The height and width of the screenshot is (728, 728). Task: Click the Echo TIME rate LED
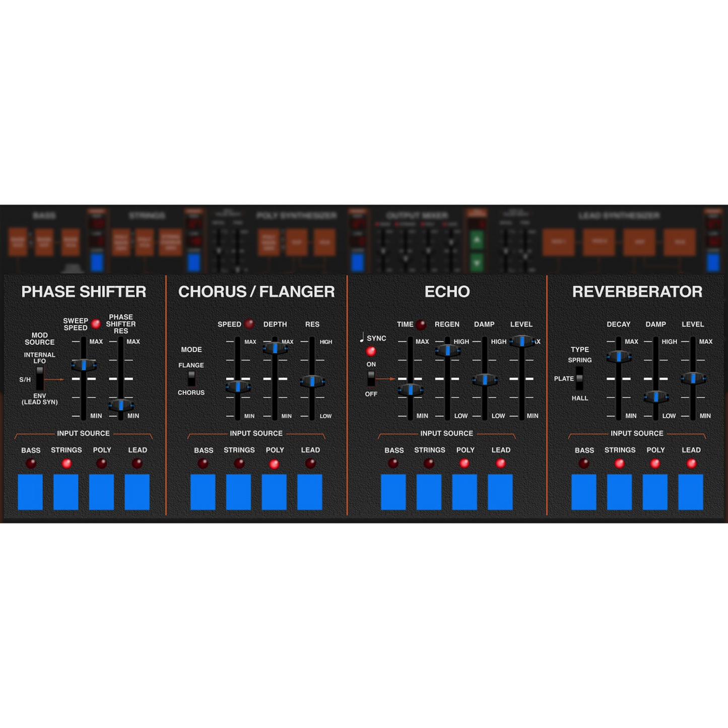coord(421,324)
